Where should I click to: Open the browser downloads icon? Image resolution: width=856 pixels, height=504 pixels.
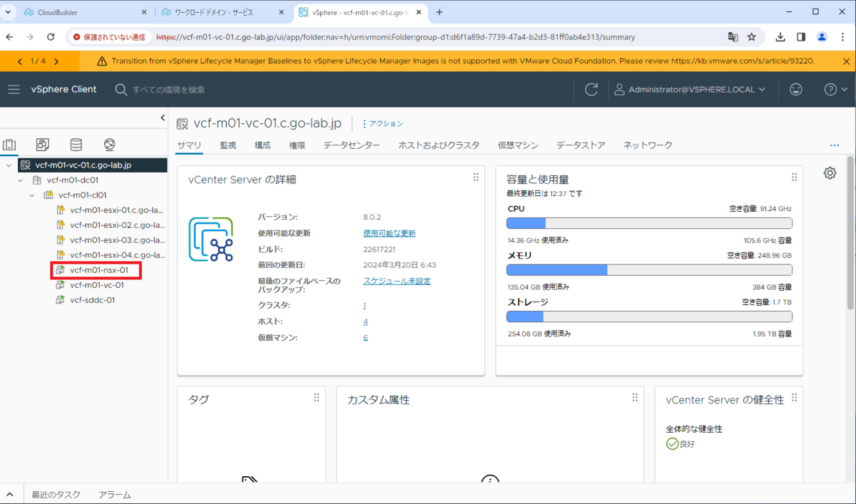[781, 36]
